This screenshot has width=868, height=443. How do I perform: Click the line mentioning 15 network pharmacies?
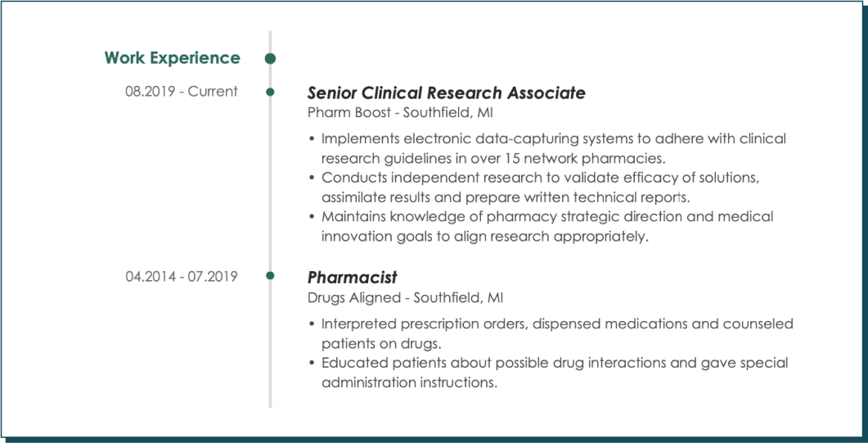[x=493, y=158]
